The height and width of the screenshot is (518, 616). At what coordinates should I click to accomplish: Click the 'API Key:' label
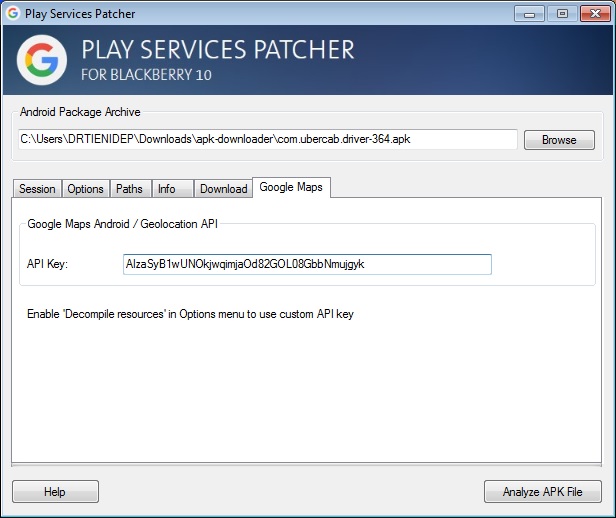click(47, 264)
